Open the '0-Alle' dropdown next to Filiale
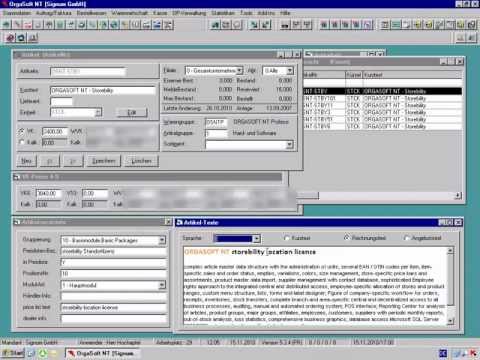The image size is (480, 360). coord(290,71)
